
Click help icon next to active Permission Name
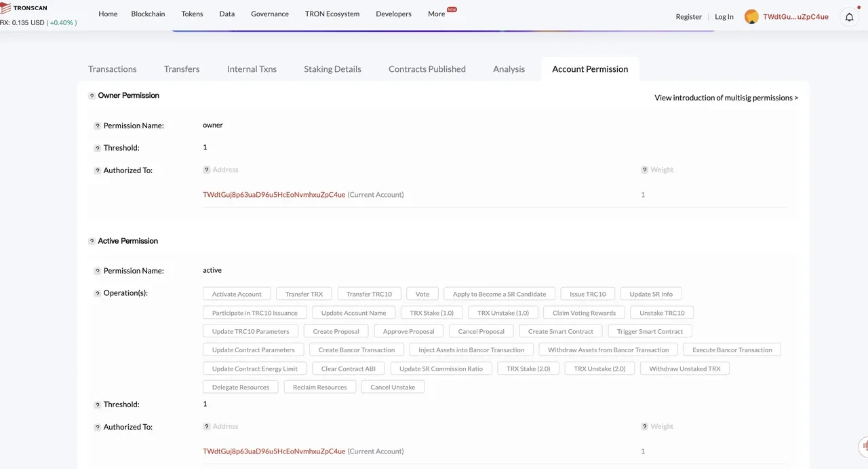click(98, 271)
